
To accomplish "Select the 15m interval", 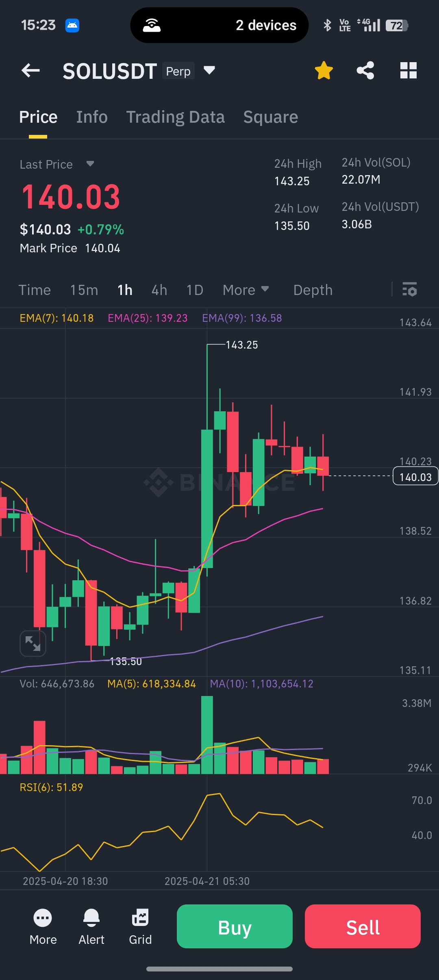I will (84, 290).
